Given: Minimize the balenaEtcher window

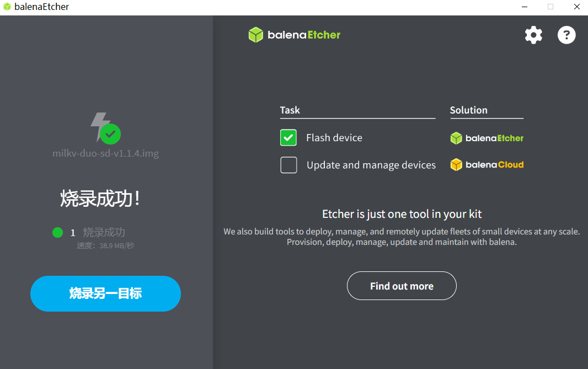Looking at the screenshot, I should (525, 7).
